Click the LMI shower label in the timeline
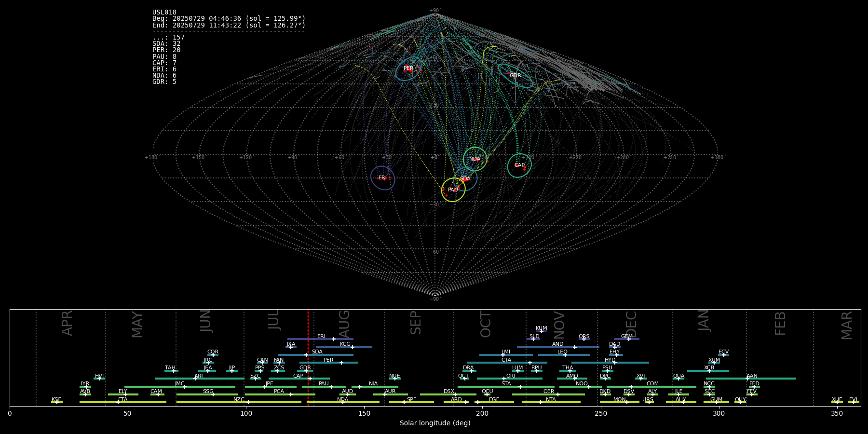The width and height of the screenshot is (868, 434). pyautogui.click(x=506, y=352)
